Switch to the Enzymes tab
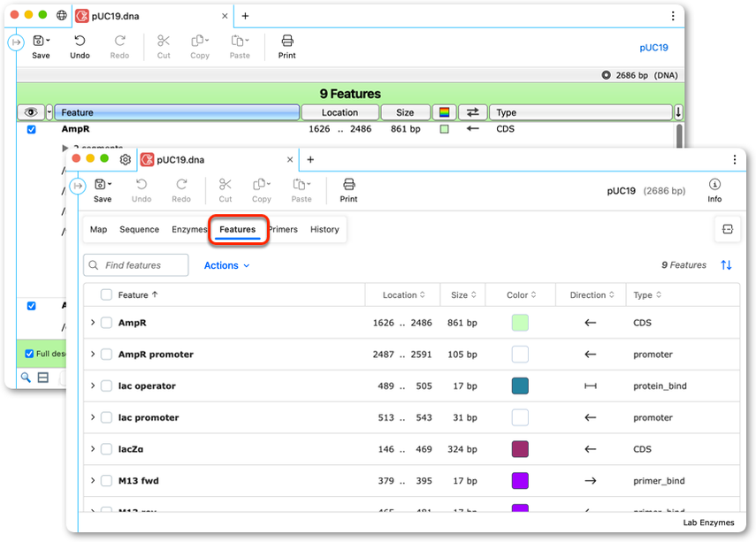This screenshot has height=542, width=756. (x=189, y=230)
